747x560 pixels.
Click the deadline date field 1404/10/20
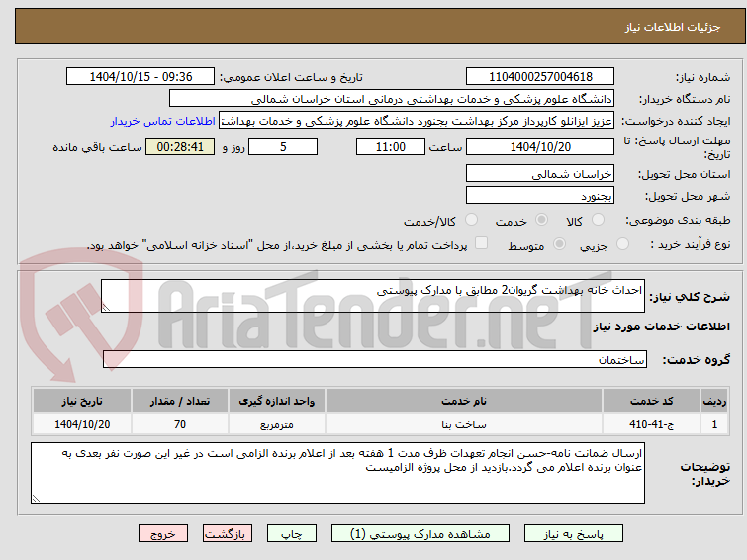(540, 146)
